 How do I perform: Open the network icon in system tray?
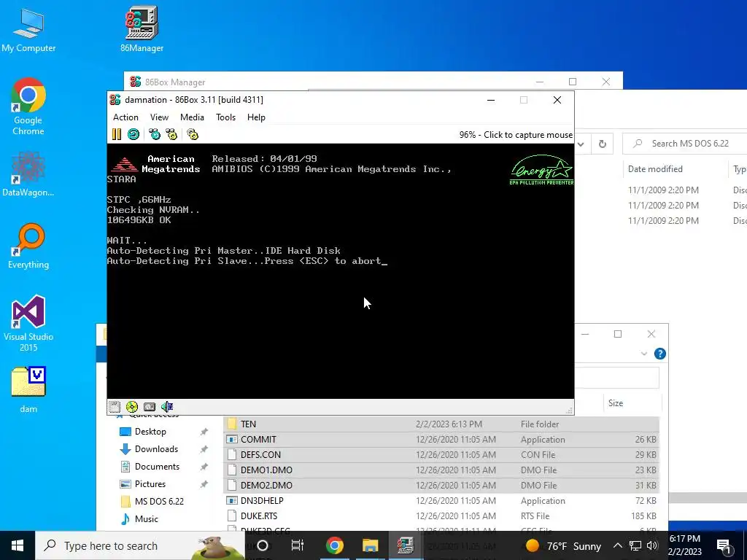click(x=635, y=545)
